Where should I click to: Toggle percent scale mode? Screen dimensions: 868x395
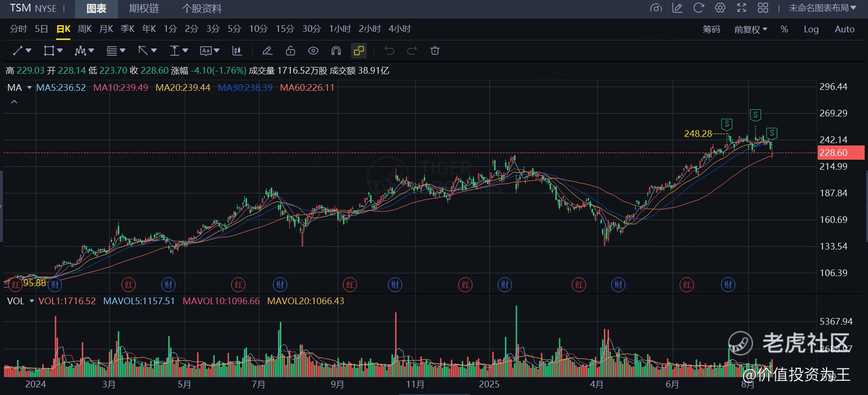(784, 29)
